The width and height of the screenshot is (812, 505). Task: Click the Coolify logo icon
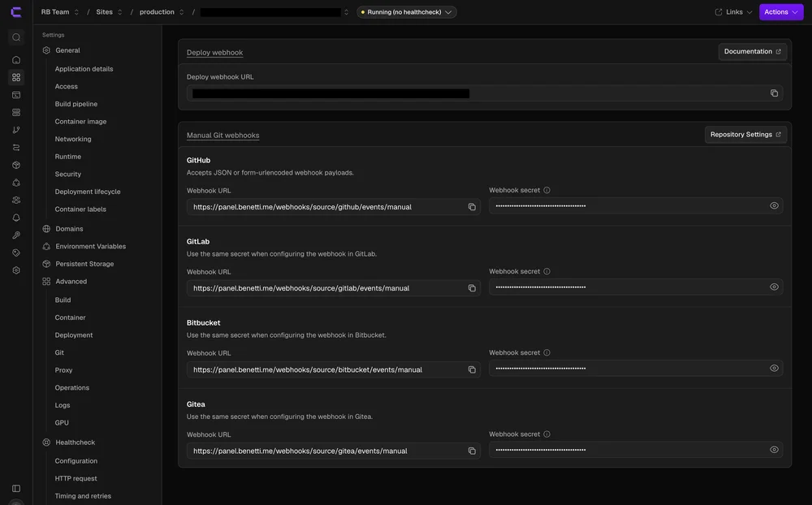16,12
